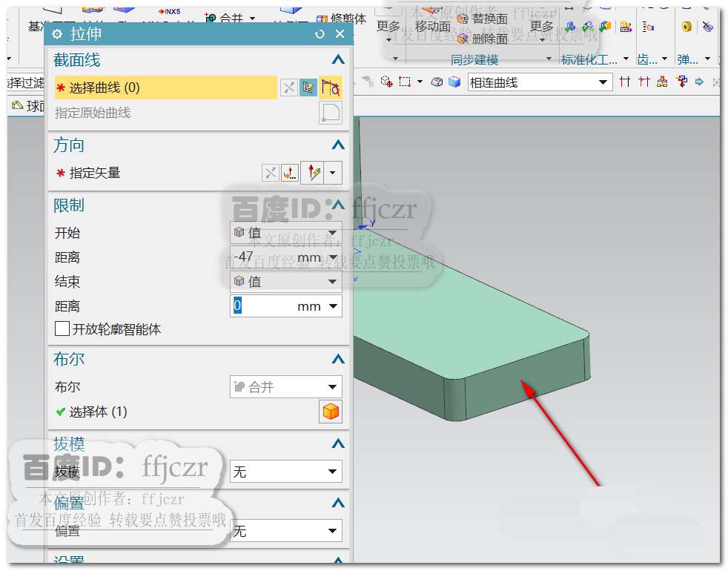Click the follow fillet icon in selection bar
Viewport: 728px width, 571px height.
pyautogui.click(x=643, y=82)
